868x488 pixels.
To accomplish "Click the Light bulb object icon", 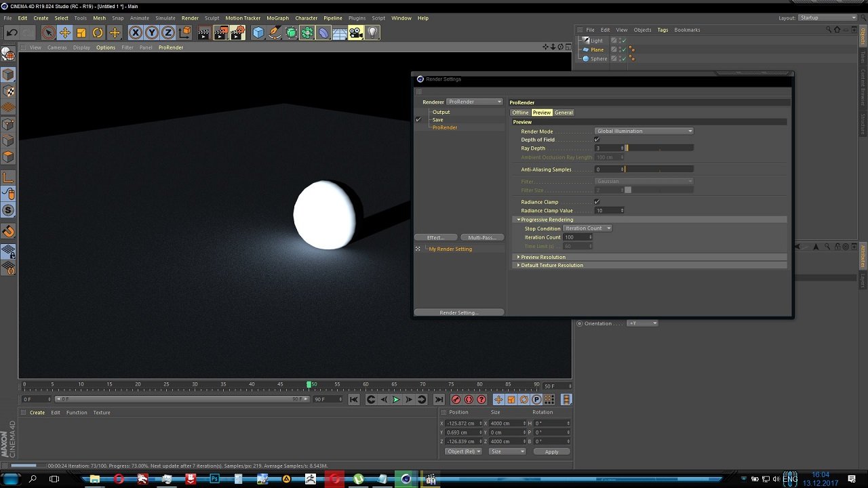I will pyautogui.click(x=372, y=33).
